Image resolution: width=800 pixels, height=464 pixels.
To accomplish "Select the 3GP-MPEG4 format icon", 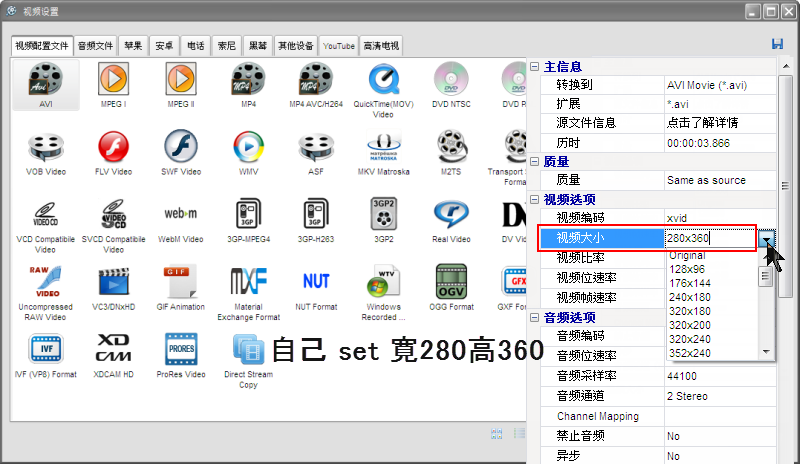I will (248, 213).
